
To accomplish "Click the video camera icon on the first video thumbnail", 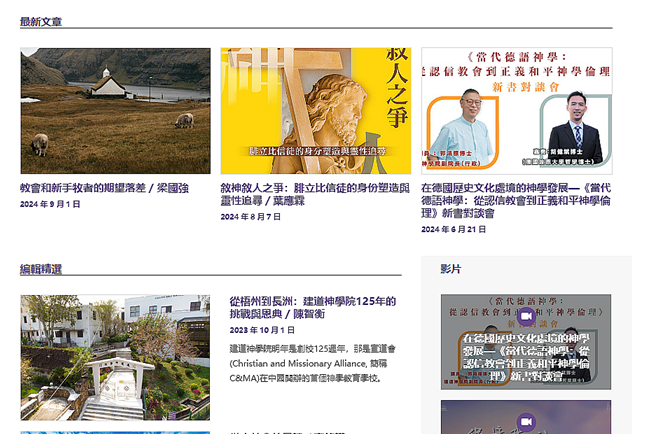I will pos(526,317).
